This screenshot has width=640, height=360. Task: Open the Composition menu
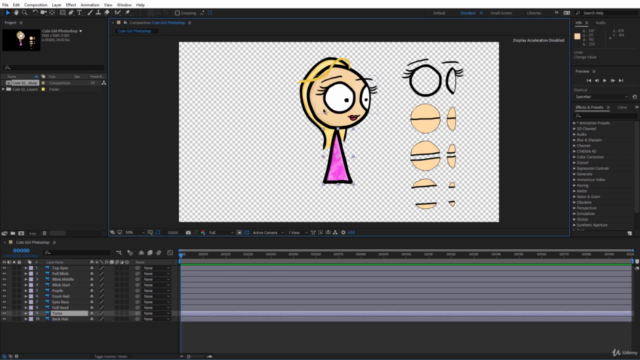[36, 5]
